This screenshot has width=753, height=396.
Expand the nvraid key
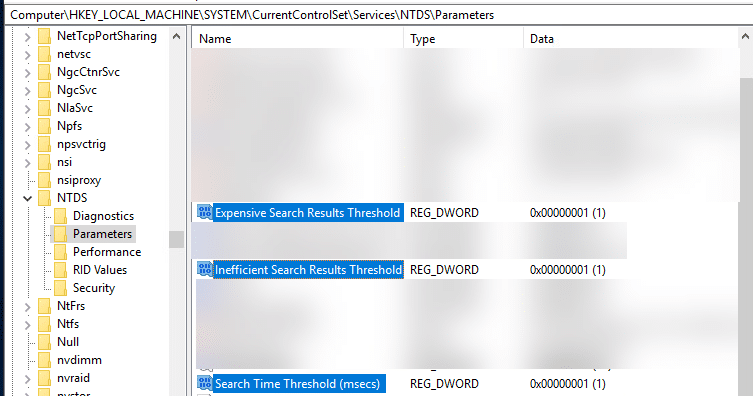coord(27,379)
